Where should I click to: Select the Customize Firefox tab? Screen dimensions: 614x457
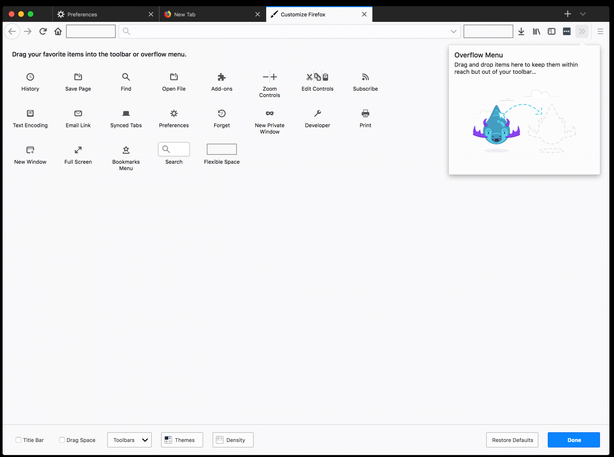pyautogui.click(x=319, y=14)
